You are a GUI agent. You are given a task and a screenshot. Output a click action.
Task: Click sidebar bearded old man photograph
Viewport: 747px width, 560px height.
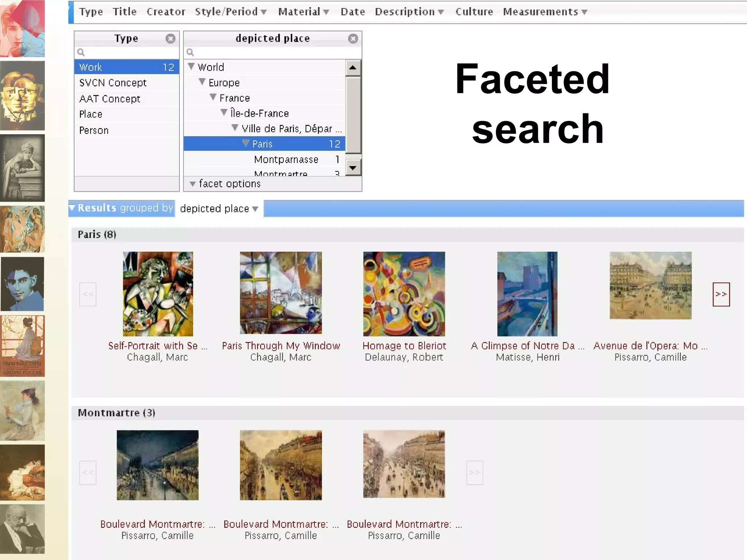coord(22,529)
